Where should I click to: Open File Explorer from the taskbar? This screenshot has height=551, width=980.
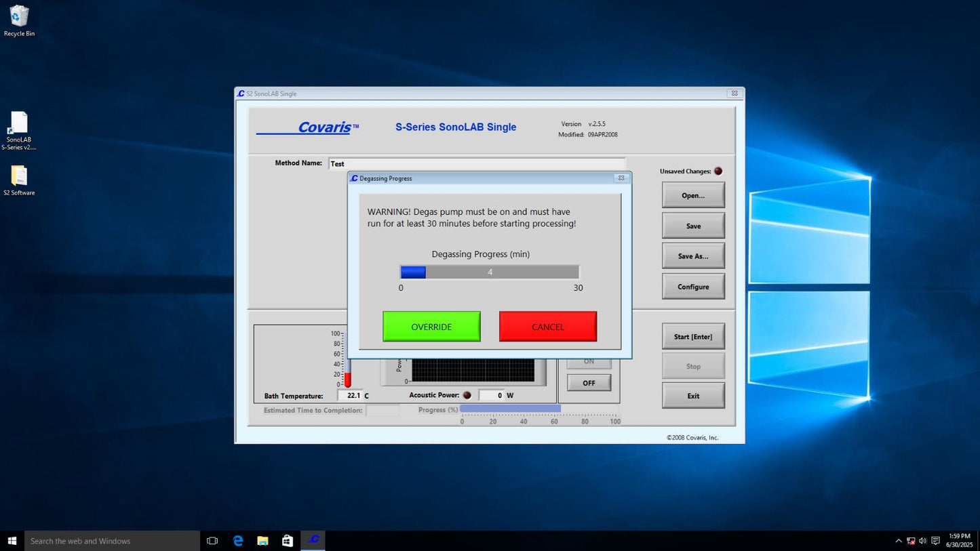coord(262,540)
